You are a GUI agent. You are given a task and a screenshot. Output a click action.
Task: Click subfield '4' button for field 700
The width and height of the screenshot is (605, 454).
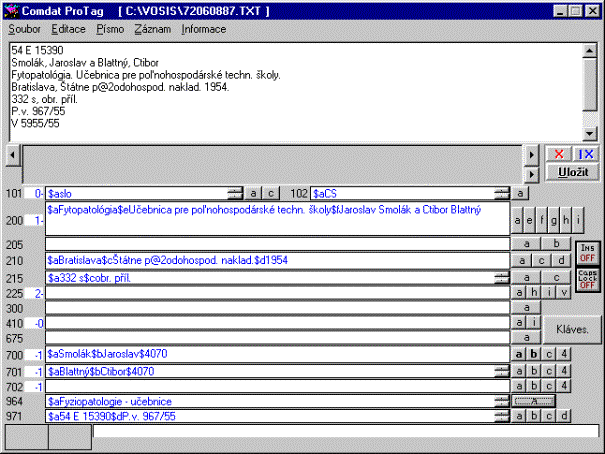(x=564, y=354)
